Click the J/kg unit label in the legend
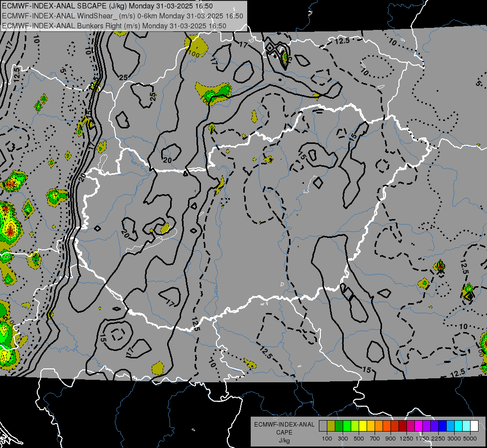This screenshot has width=487, height=448. (284, 441)
